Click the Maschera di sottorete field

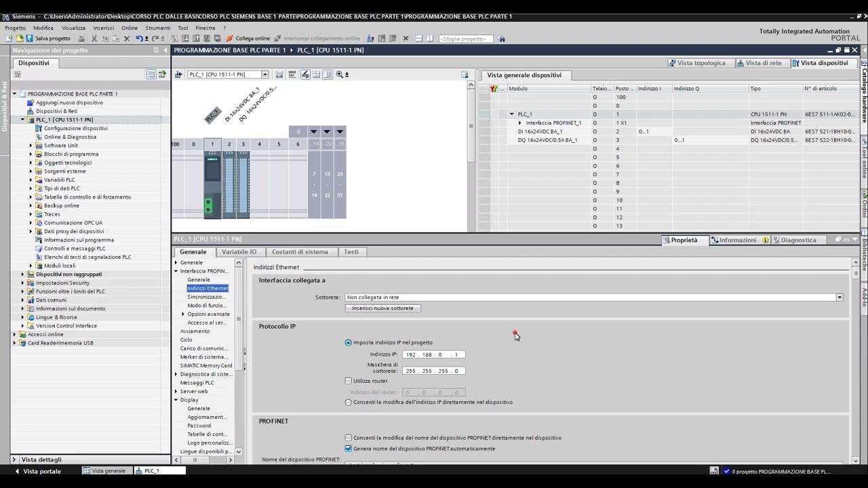point(434,371)
